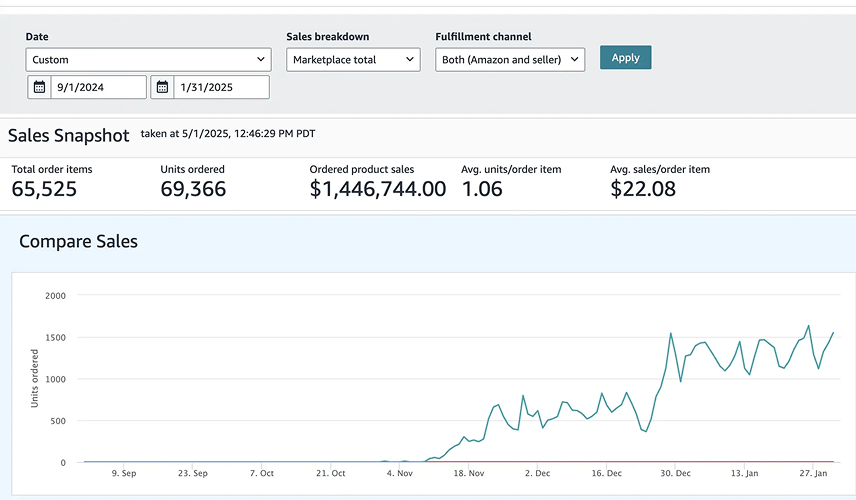Select the Total order items value 65,525
856x500 pixels.
(x=44, y=189)
